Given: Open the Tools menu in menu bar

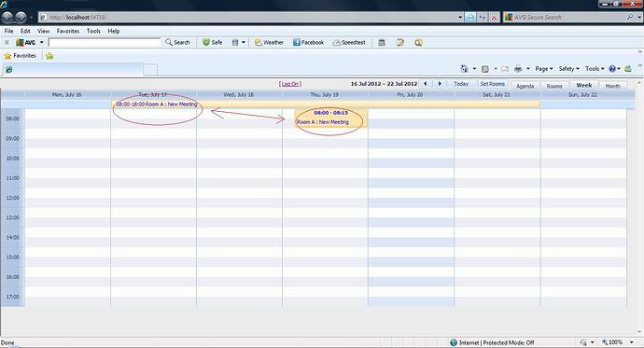Looking at the screenshot, I should pyautogui.click(x=93, y=31).
